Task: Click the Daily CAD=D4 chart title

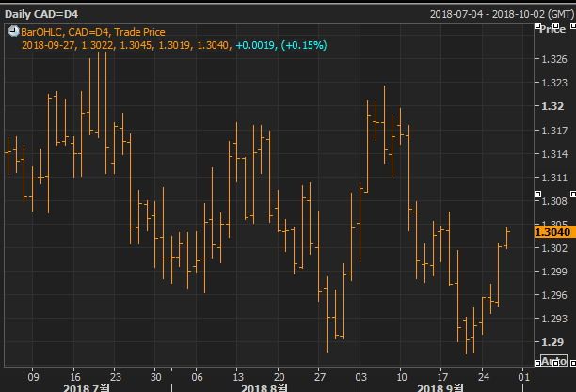Action: tap(41, 14)
